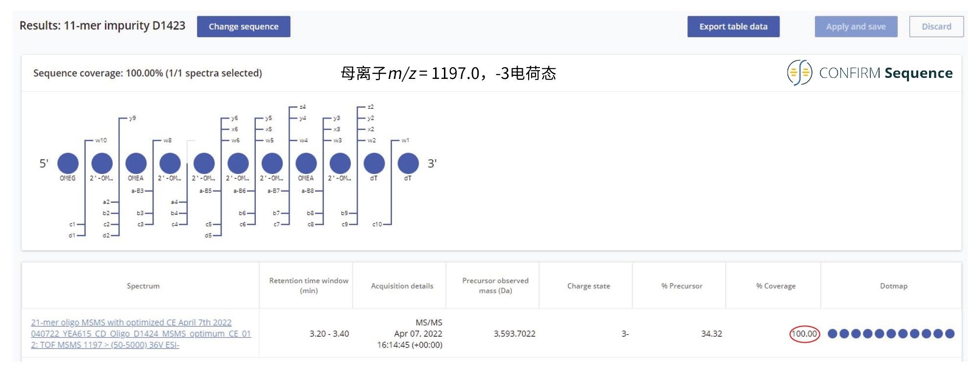Click the a-B5 fragment label
Viewport: 980px width, 373px height.
click(x=205, y=191)
